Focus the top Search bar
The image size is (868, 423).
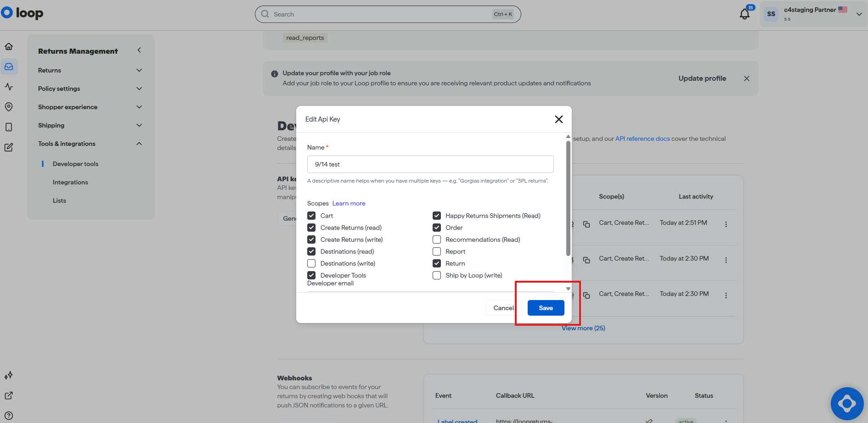pyautogui.click(x=388, y=14)
